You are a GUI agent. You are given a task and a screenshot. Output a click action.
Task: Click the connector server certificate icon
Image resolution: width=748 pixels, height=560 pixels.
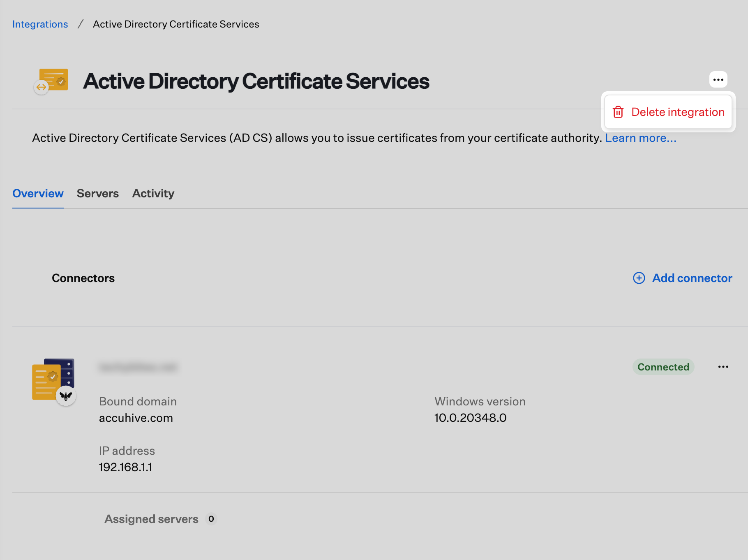click(54, 382)
